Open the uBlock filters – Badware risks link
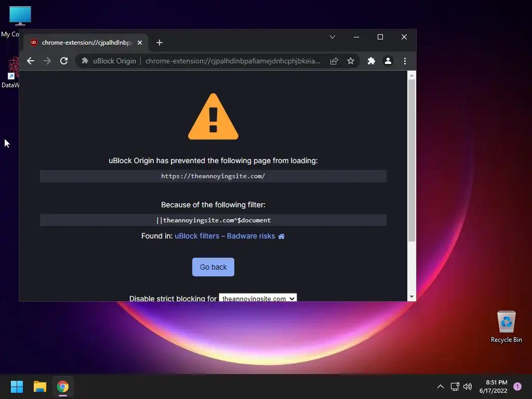 pyautogui.click(x=224, y=236)
